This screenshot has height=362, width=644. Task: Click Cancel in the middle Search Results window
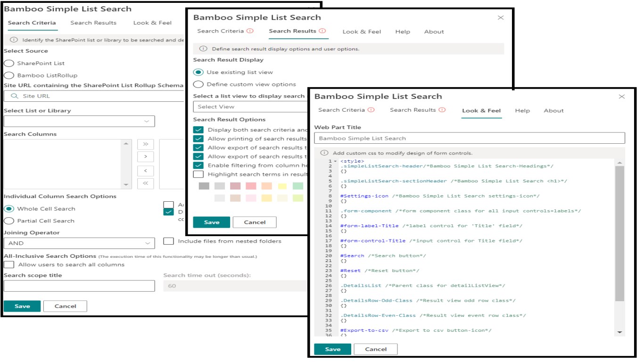tap(255, 222)
